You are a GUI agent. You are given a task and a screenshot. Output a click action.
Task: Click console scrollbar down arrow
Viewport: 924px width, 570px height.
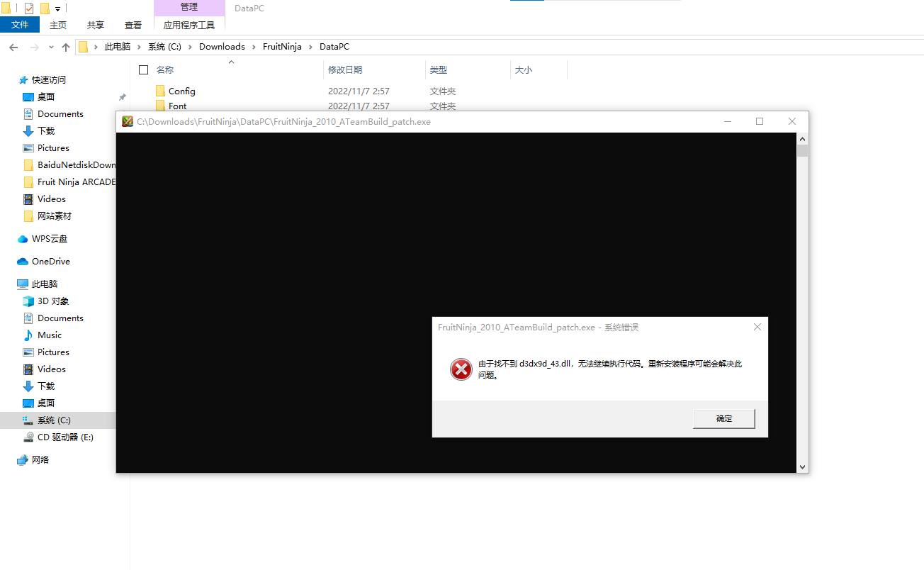tap(802, 467)
